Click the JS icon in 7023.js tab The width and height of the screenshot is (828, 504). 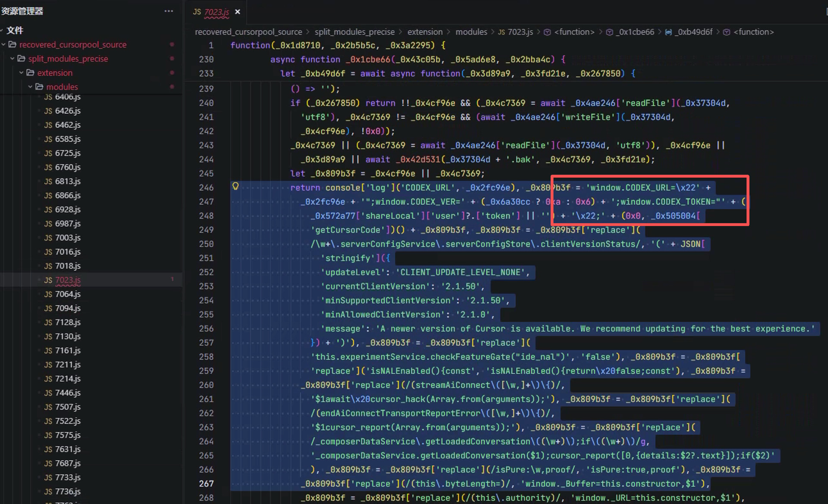point(197,12)
